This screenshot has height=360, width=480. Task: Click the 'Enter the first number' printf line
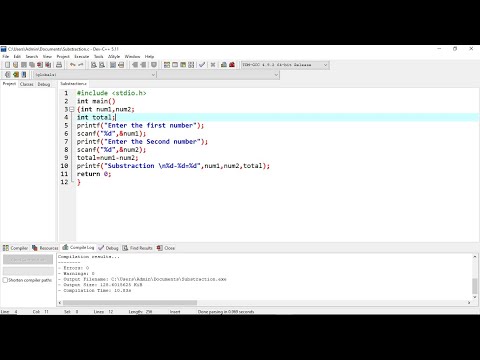[140, 125]
